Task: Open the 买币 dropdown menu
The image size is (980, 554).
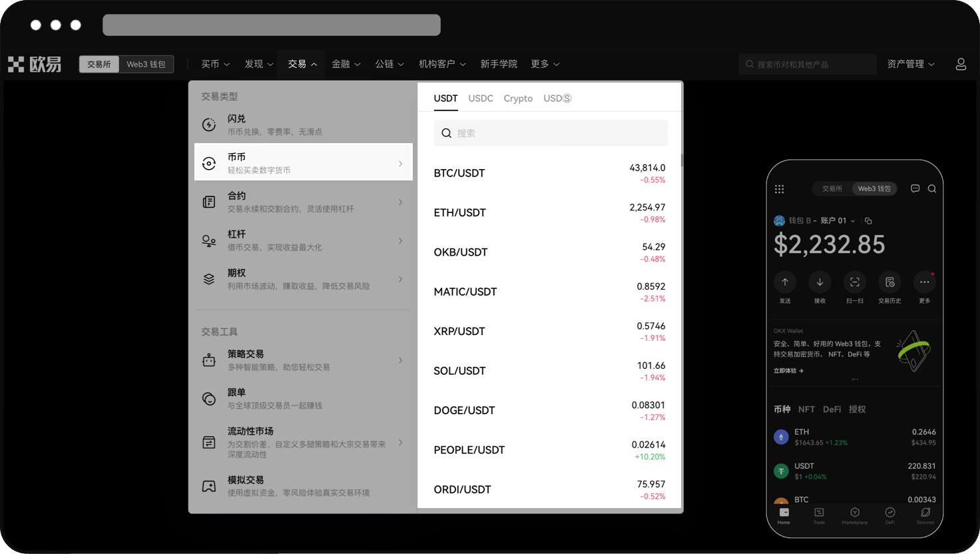Action: (x=216, y=64)
